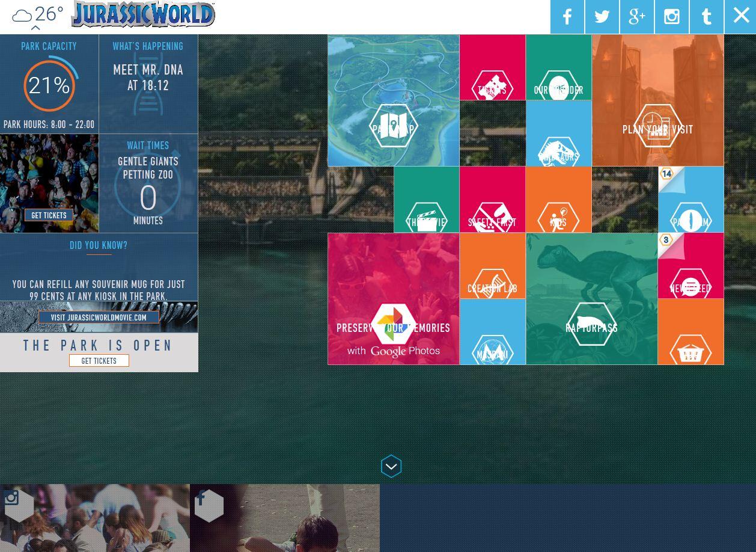Viewport: 756px width, 552px height.
Task: Click the souvenir mug refill fact text
Action: [99, 290]
